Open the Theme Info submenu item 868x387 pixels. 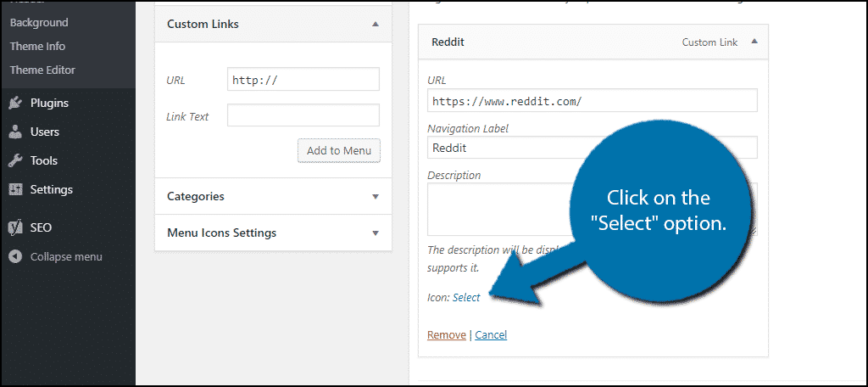[x=37, y=46]
